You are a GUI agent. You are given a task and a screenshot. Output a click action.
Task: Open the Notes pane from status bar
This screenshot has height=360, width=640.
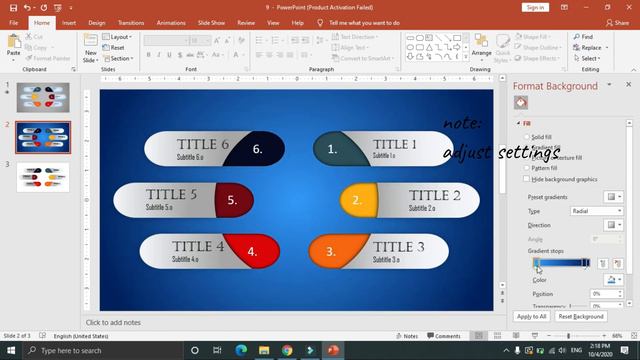coord(407,336)
